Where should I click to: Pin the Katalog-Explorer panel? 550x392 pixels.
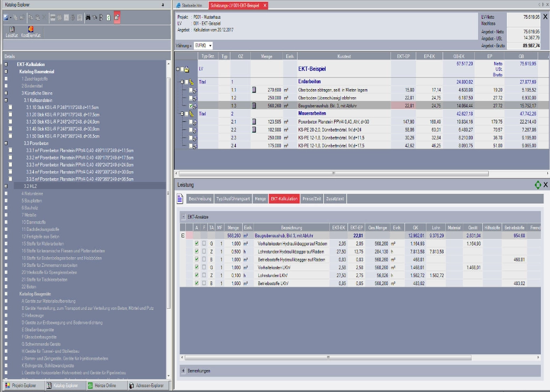click(x=163, y=4)
